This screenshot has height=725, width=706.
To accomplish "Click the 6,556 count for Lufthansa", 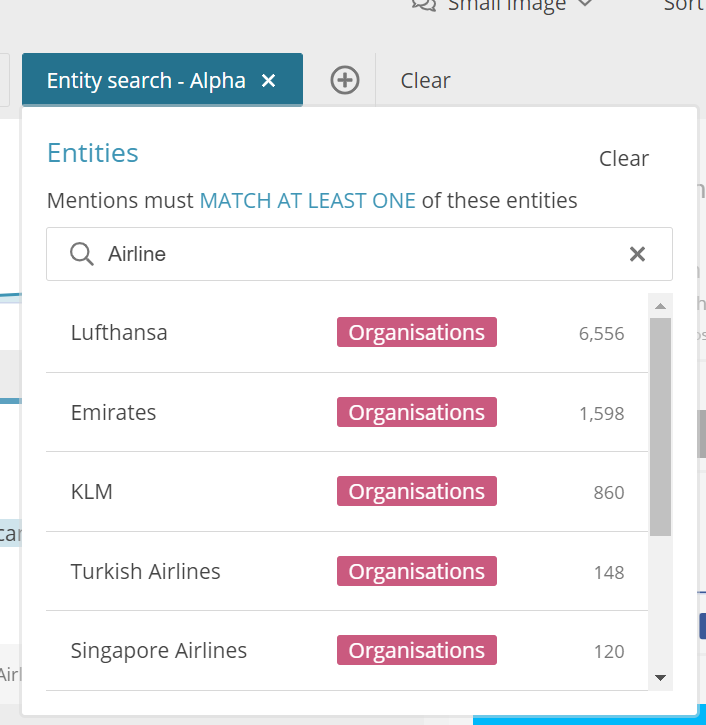I will pyautogui.click(x=602, y=333).
